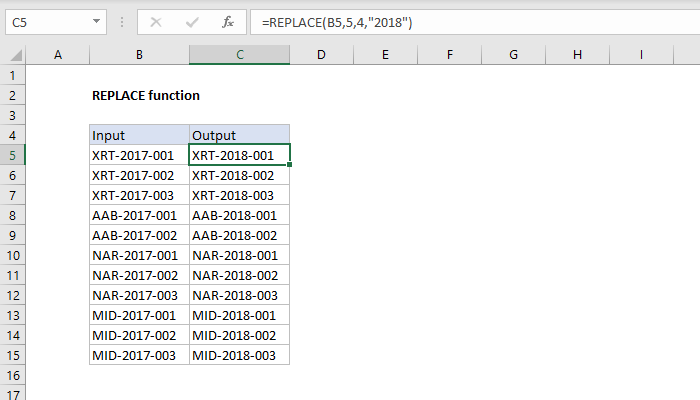Select all cells using the corner triangle

16,55
